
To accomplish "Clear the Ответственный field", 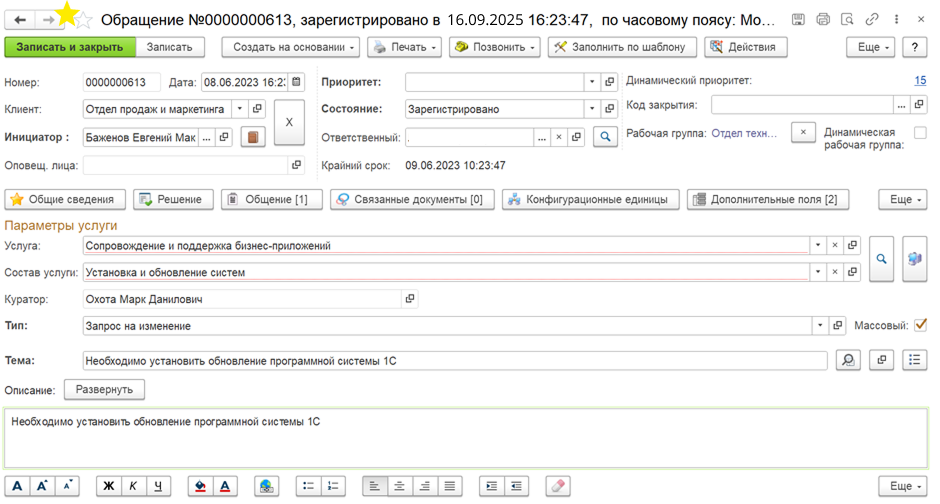I will (x=559, y=137).
